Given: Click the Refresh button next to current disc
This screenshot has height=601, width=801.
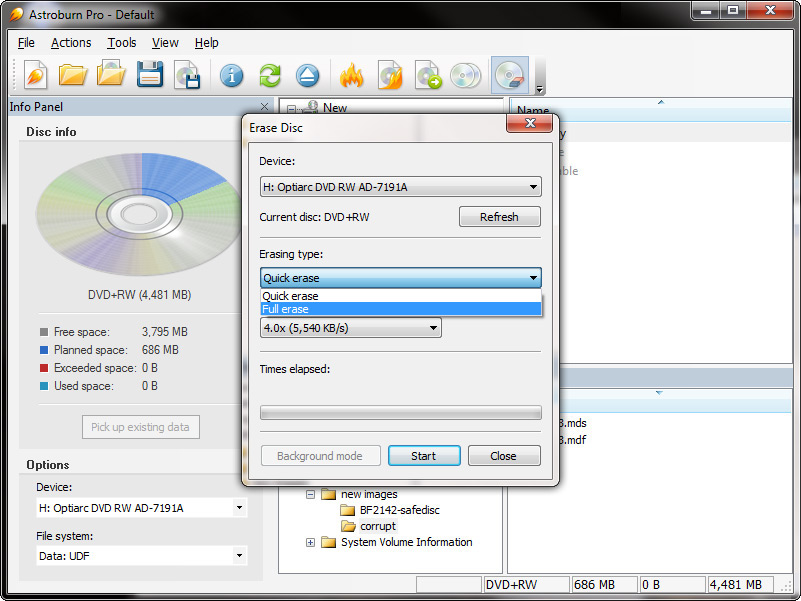Looking at the screenshot, I should click(499, 216).
